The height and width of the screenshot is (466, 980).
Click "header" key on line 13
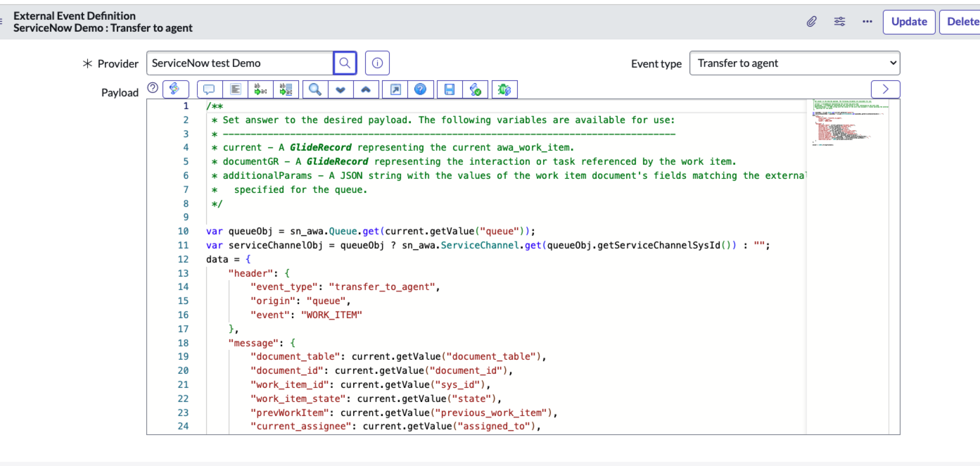tap(251, 273)
